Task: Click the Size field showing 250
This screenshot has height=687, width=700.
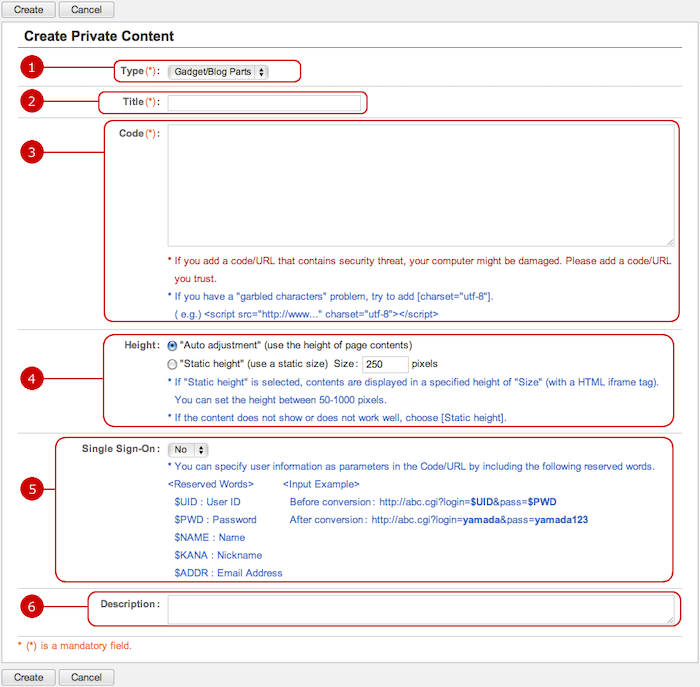Action: tap(385, 364)
